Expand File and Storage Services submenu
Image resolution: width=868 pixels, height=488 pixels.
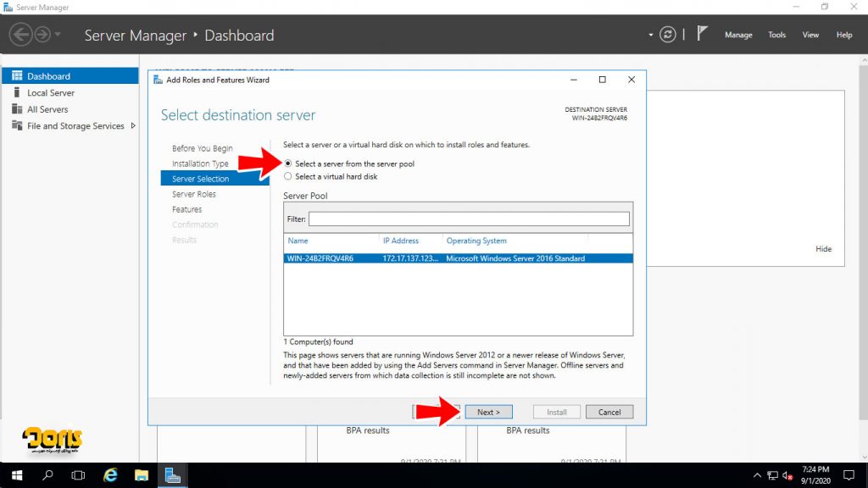pos(133,125)
